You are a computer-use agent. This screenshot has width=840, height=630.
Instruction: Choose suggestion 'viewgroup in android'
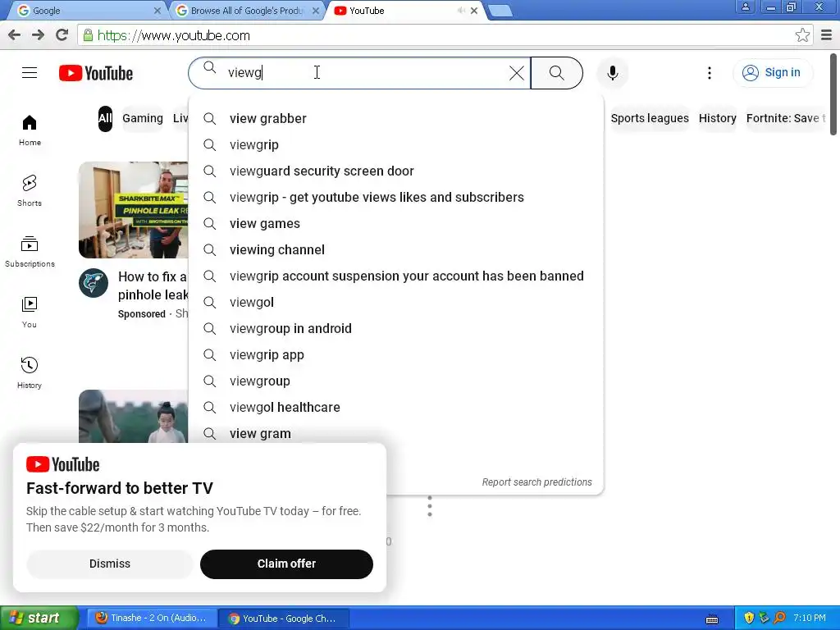396,328
